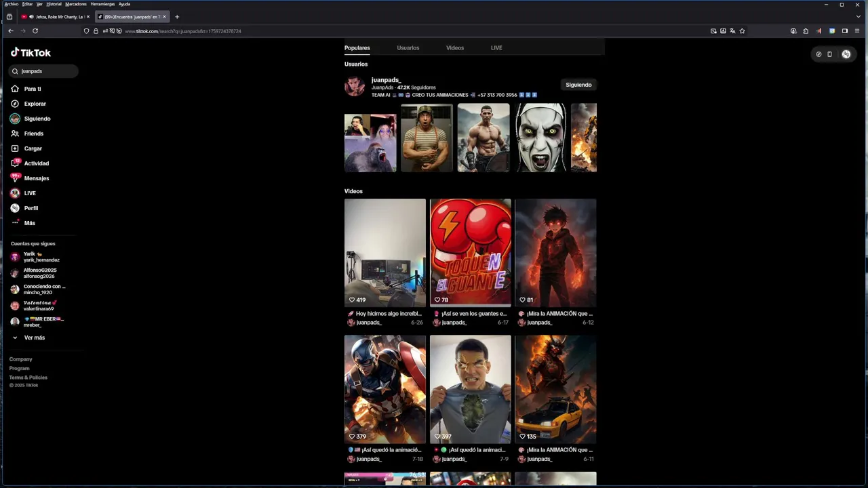Switch to the Jehza YouTube browser tab

coord(56,16)
